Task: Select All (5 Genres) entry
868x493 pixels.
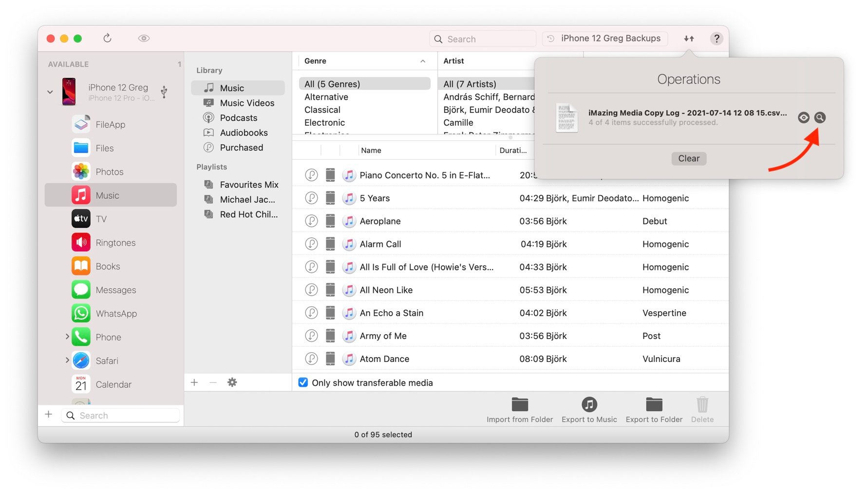Action: pos(364,84)
